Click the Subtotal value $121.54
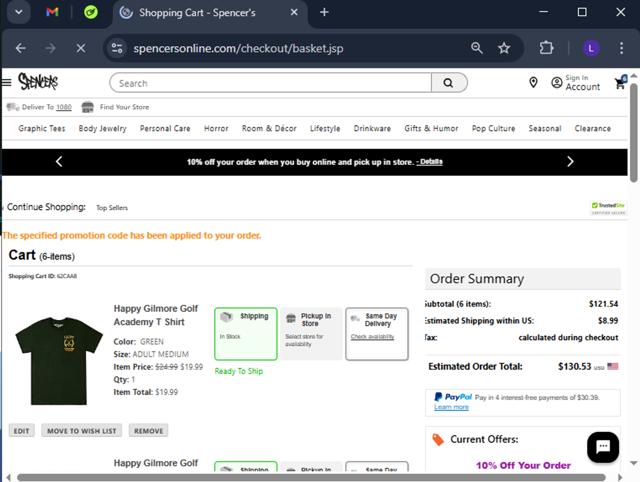640x482 pixels. (603, 304)
